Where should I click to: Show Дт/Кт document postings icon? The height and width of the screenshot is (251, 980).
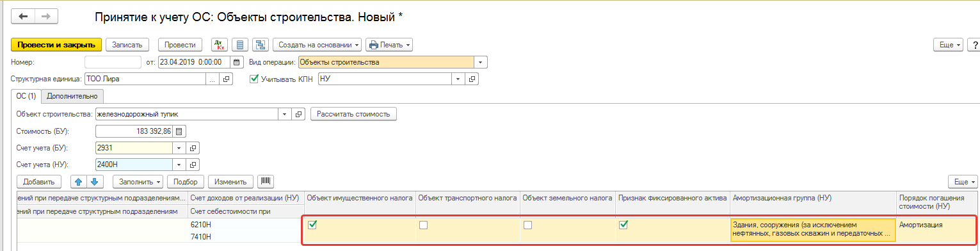[220, 45]
